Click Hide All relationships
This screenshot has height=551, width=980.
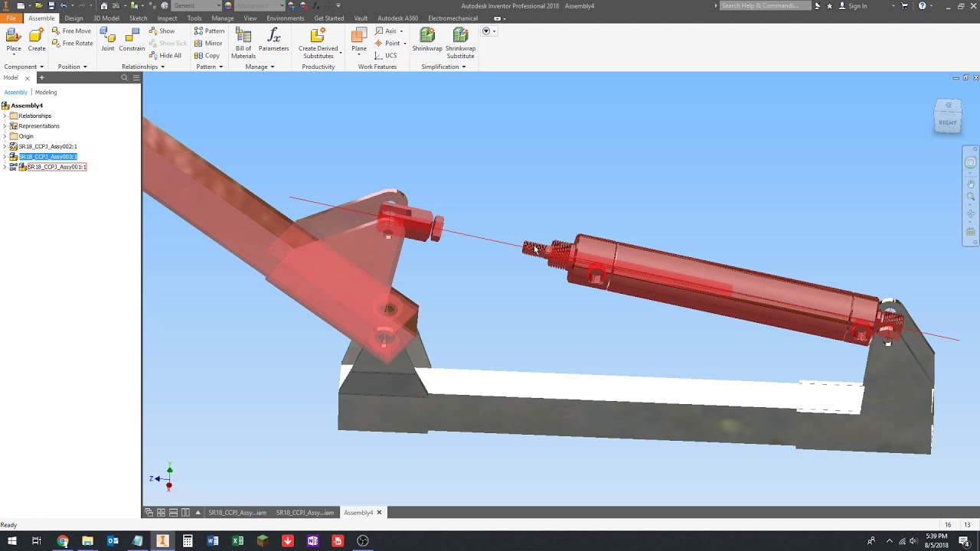(165, 55)
